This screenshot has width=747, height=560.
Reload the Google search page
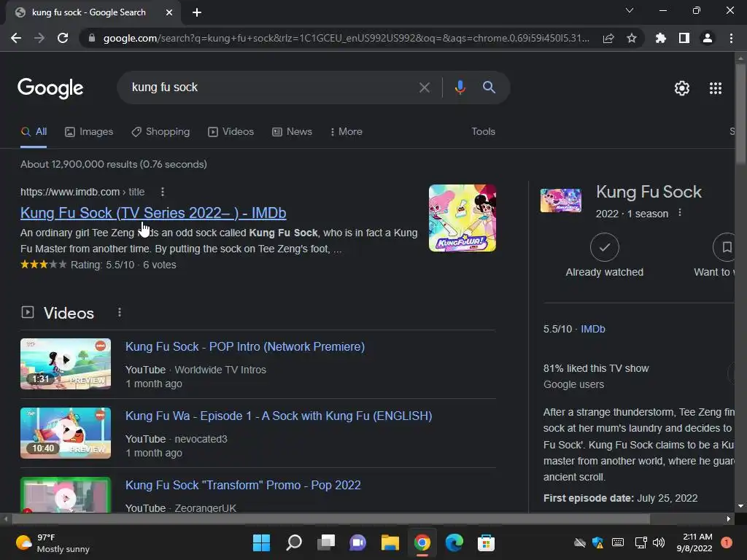coord(63,38)
